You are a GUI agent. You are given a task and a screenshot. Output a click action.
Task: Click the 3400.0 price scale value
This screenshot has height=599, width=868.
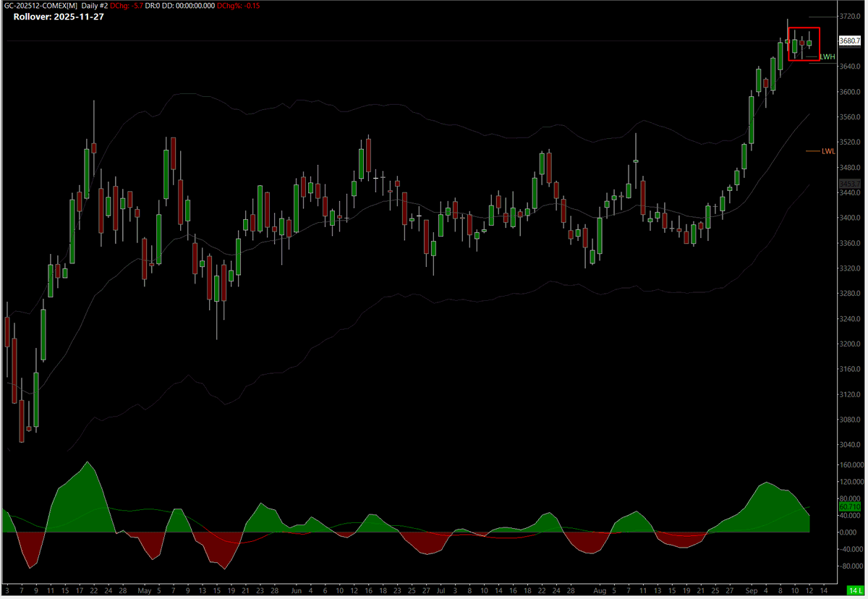pyautogui.click(x=850, y=218)
